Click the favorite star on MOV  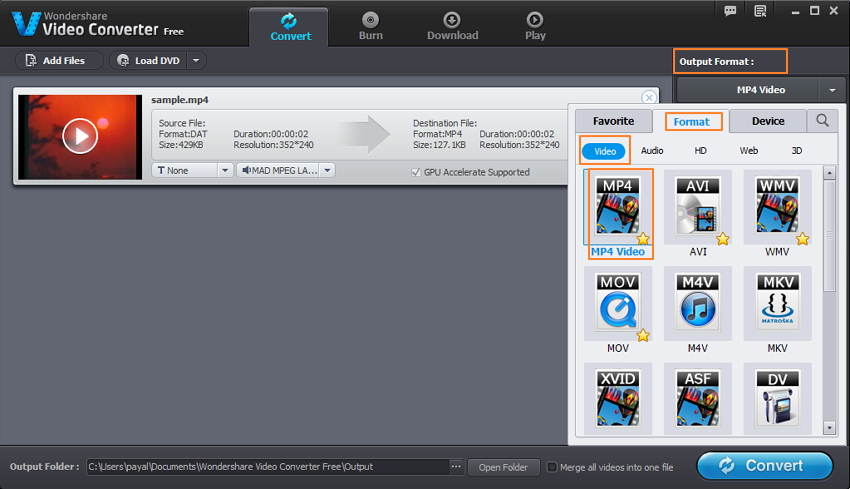(643, 335)
